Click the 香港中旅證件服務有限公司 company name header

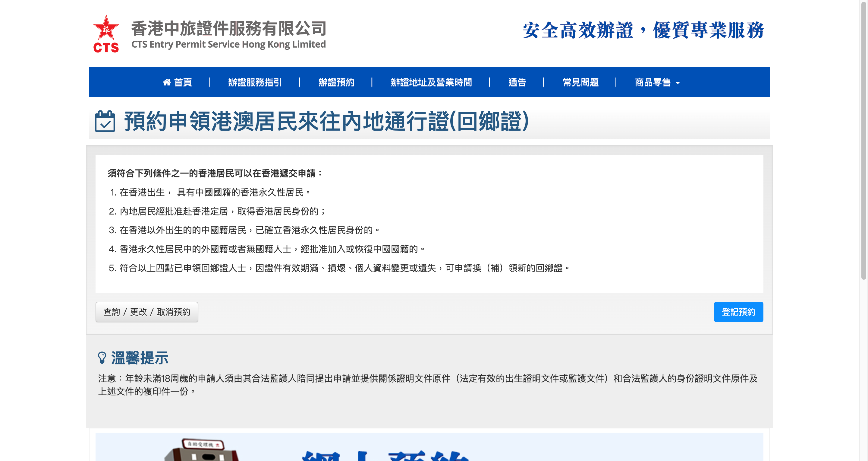(228, 28)
